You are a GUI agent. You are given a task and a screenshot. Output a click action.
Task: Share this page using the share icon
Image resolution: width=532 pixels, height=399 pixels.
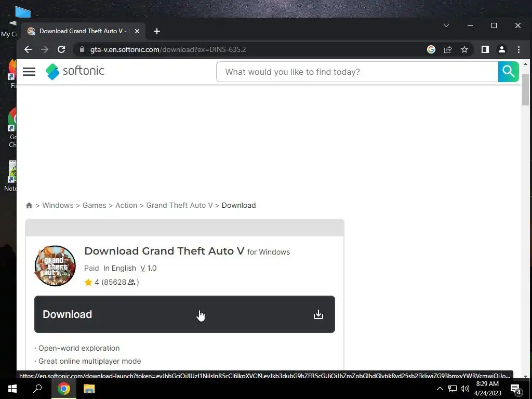[x=448, y=49]
